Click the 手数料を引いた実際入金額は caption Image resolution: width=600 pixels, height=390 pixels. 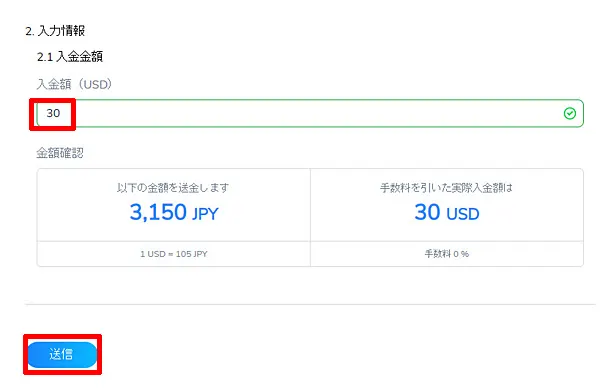[x=446, y=188]
